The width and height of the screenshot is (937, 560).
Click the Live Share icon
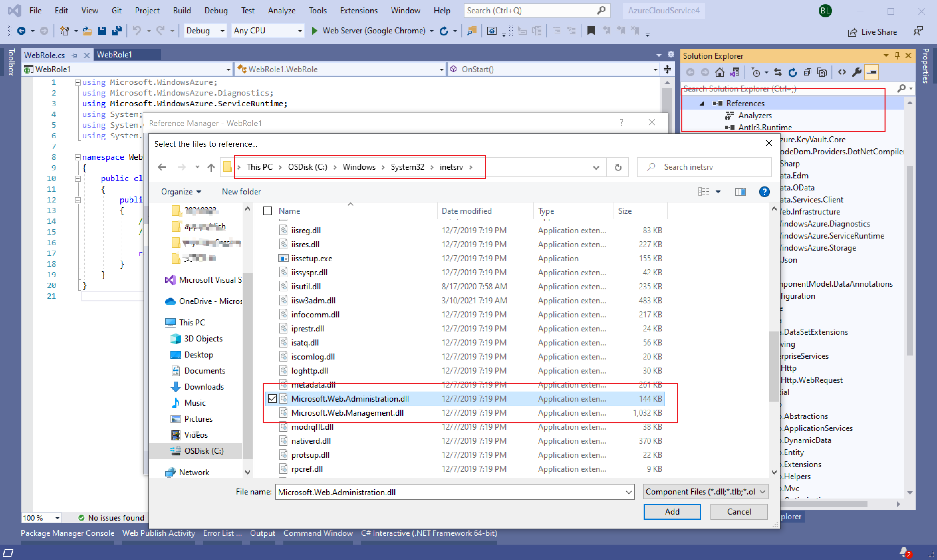click(x=852, y=32)
